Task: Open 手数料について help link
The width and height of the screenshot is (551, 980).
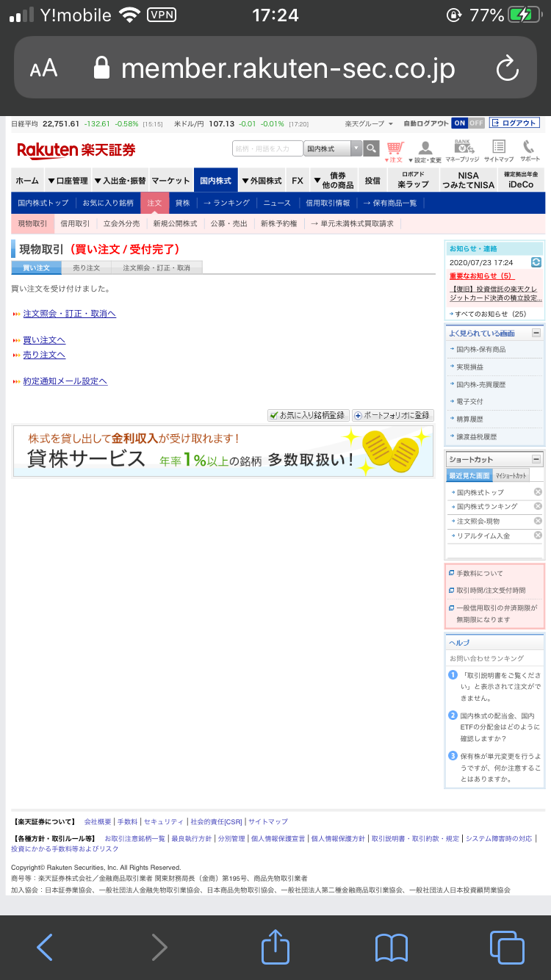Action: 480,573
